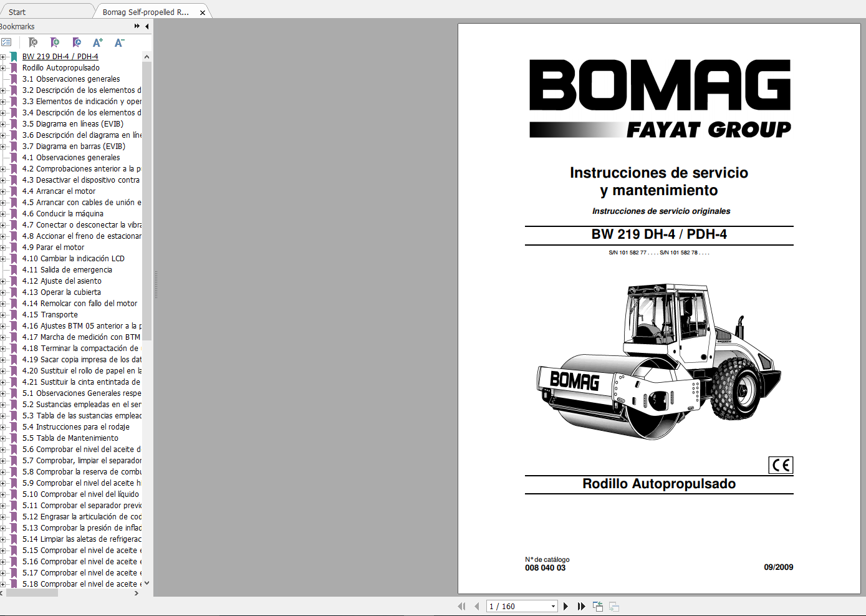This screenshot has height=616, width=866.
Task: Expand the 3.2 Descripción de los elementos node
Action: coord(2,90)
